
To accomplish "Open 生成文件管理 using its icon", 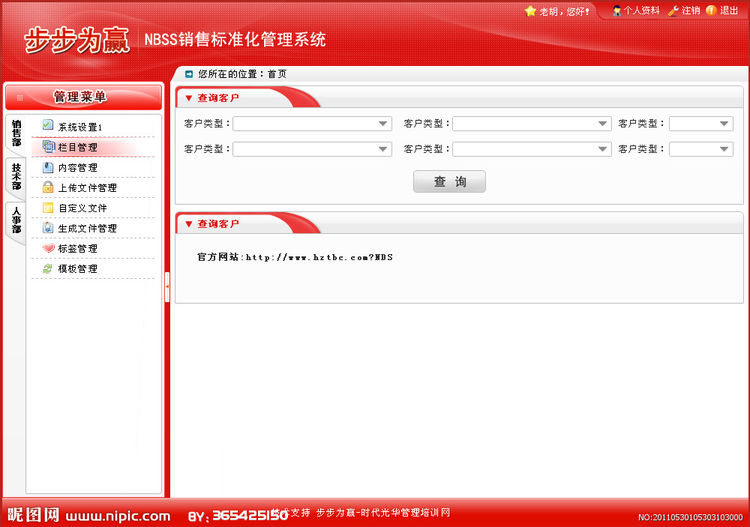I will [48, 228].
